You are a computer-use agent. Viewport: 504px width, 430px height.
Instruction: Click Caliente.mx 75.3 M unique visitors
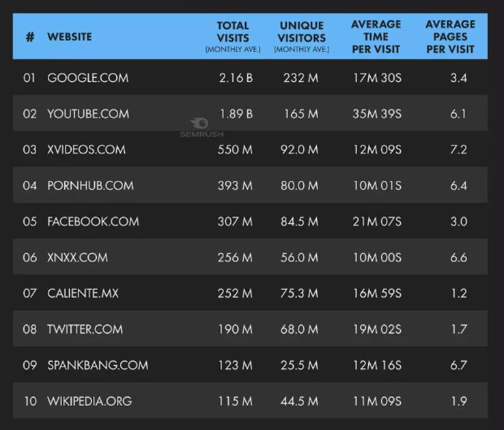click(299, 293)
